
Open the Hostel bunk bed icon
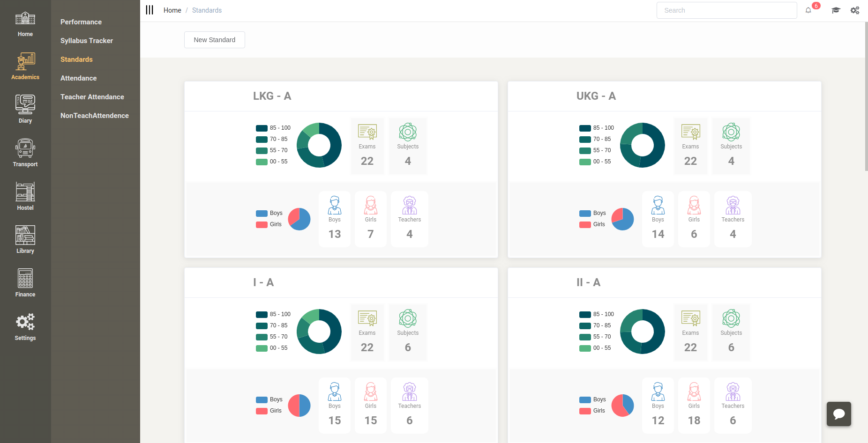click(x=25, y=192)
